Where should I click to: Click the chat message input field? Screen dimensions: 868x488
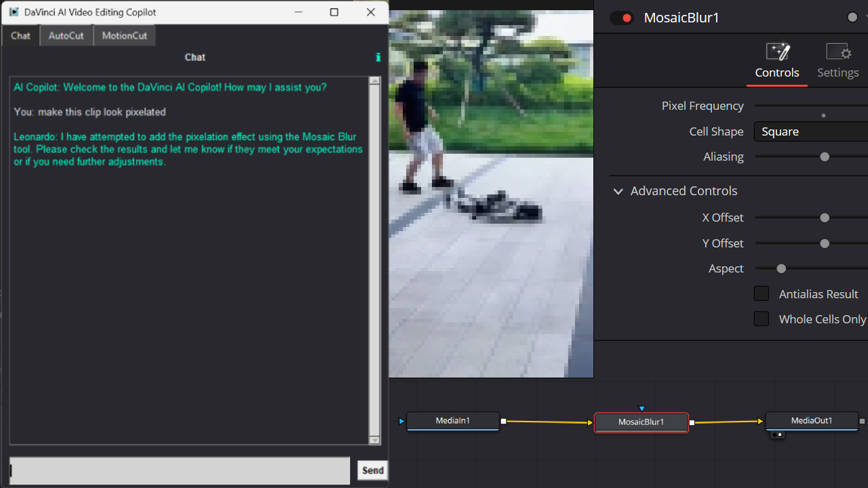[180, 470]
